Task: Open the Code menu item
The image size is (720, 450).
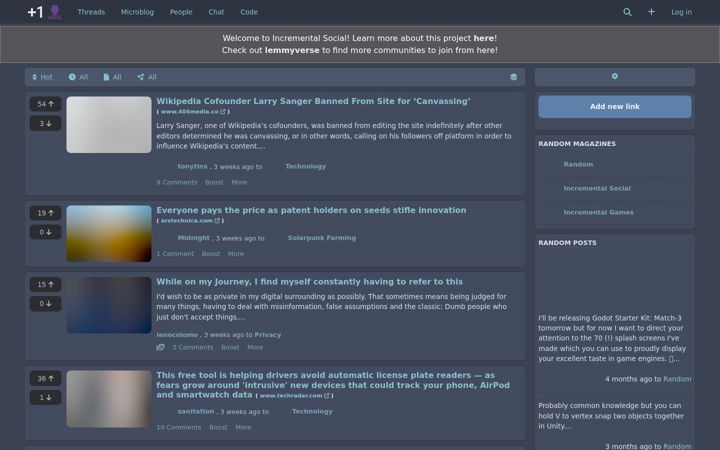Action: 249,12
